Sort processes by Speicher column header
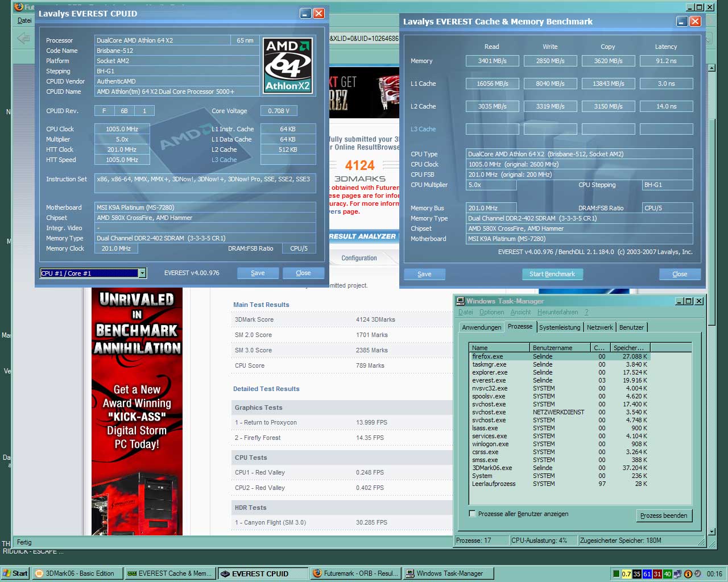This screenshot has height=582, width=728. coord(630,348)
